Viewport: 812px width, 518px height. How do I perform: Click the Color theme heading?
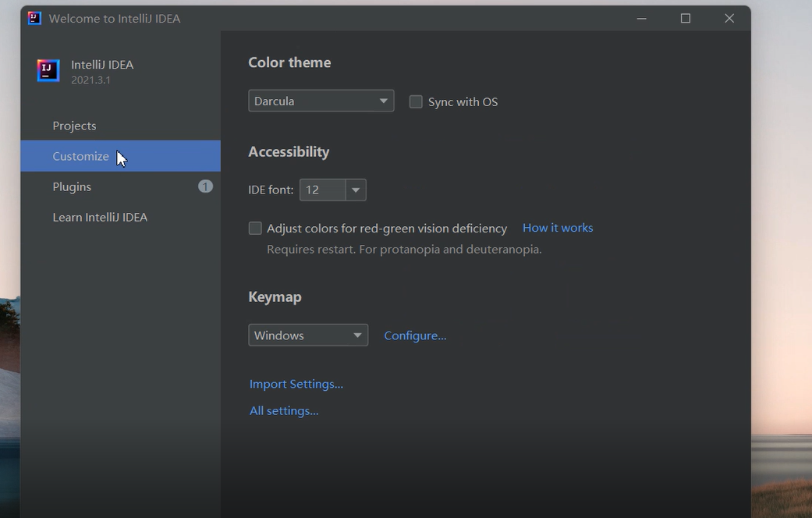coord(289,62)
